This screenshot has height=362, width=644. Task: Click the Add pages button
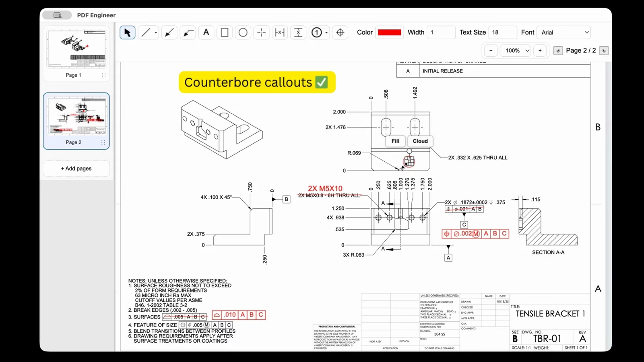[76, 169]
